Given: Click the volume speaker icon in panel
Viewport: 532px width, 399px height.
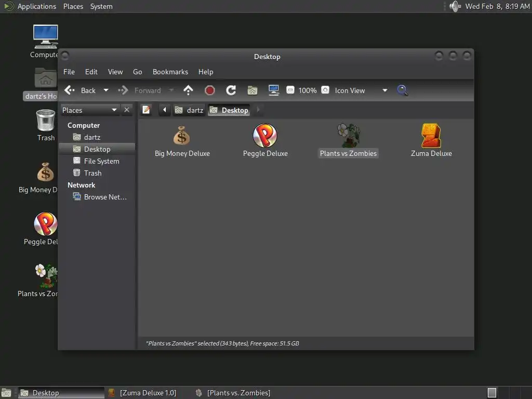Looking at the screenshot, I should [455, 6].
